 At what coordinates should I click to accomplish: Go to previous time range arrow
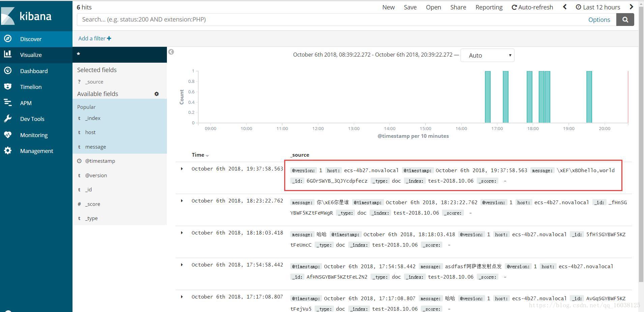pos(565,7)
